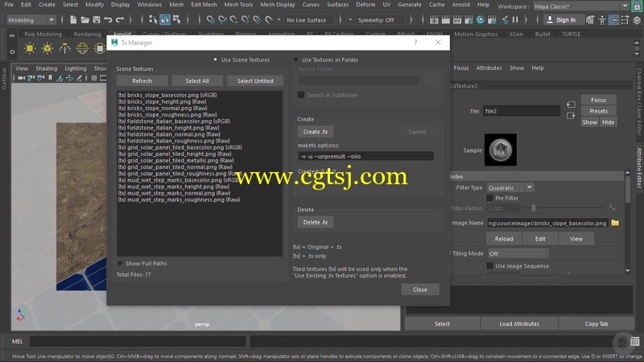The image size is (644, 362).
Task: Click Reload image button
Action: point(504,239)
